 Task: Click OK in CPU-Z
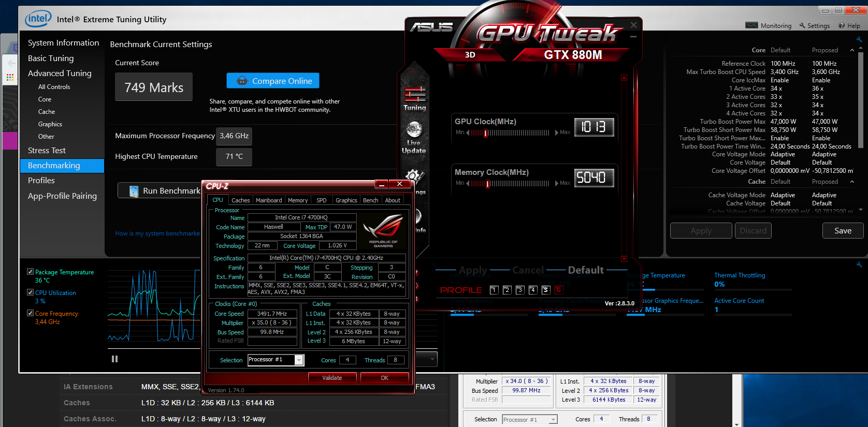coord(384,378)
